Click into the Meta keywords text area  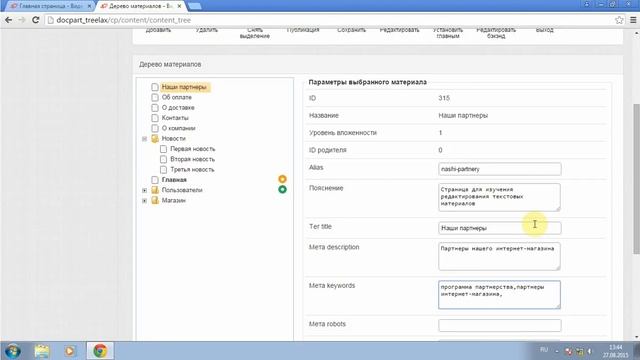pos(500,295)
